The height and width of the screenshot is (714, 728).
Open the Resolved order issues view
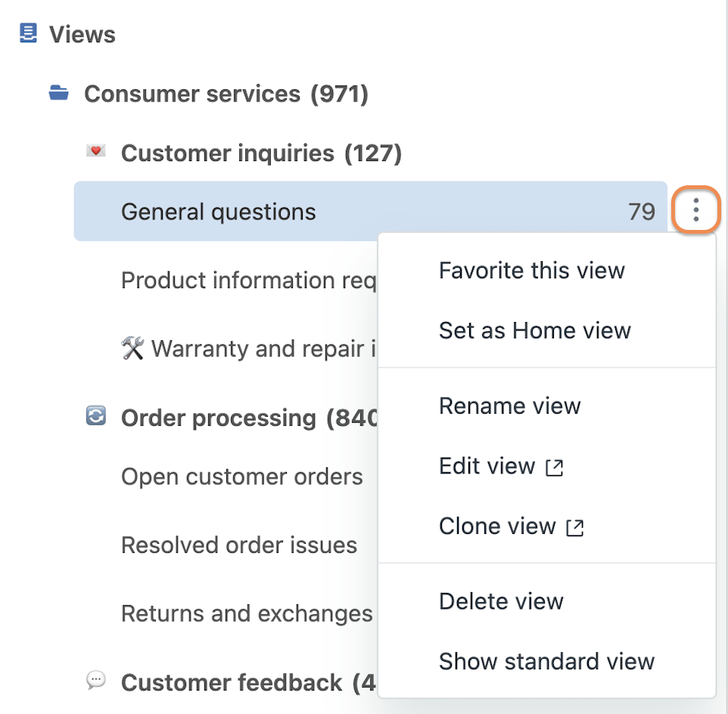tap(239, 545)
